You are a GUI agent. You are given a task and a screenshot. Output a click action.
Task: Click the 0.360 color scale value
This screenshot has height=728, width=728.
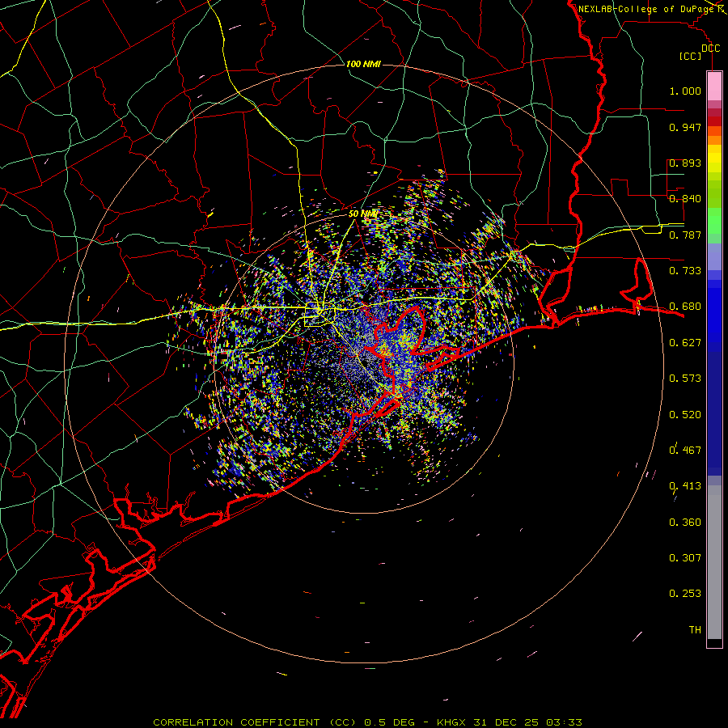(685, 523)
